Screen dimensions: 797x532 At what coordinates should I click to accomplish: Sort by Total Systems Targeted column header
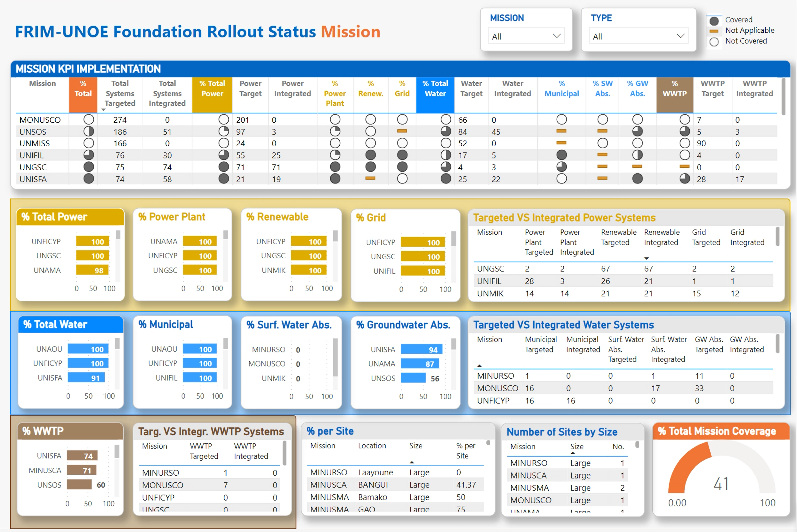click(120, 93)
